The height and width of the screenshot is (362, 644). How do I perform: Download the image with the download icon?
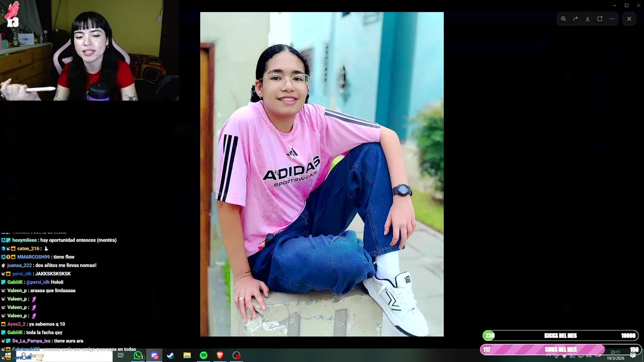click(588, 19)
